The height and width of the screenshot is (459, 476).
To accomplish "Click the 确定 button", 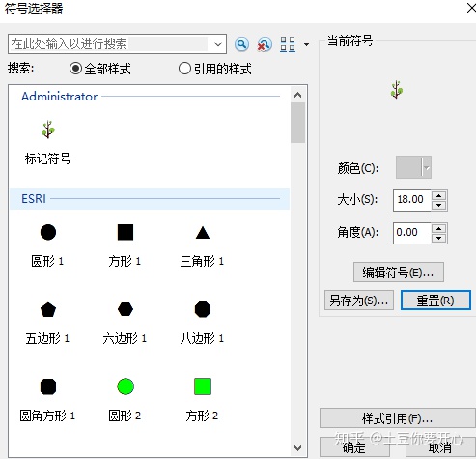I will pos(354,447).
